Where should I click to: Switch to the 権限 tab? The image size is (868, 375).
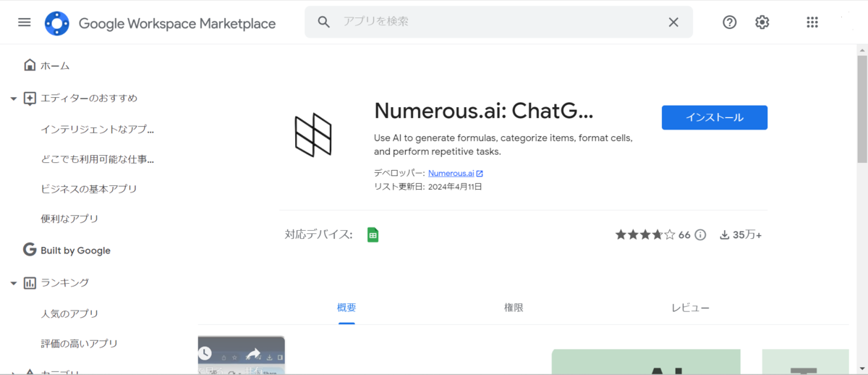click(x=514, y=308)
